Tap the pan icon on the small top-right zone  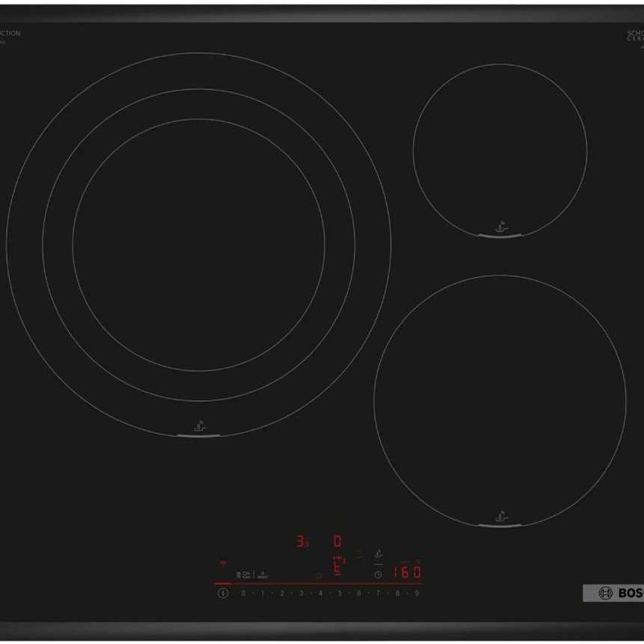(502, 226)
